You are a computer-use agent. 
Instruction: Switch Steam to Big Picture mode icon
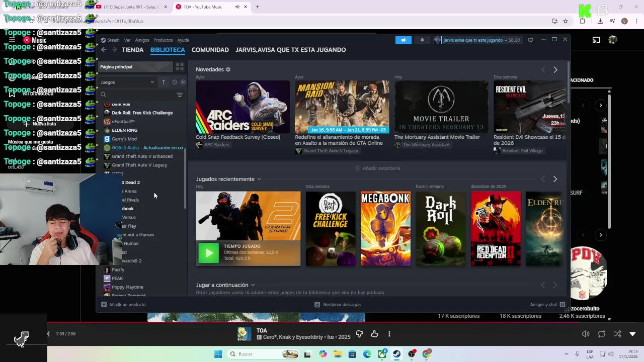(x=530, y=40)
